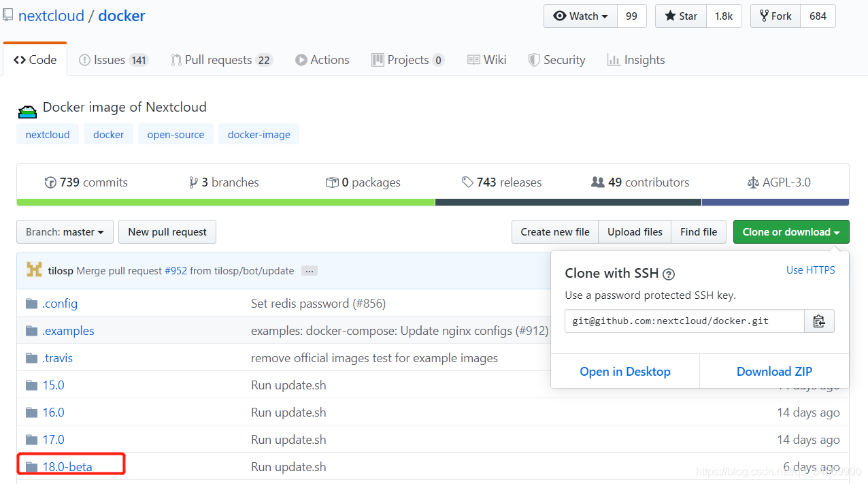
Task: Open the 17.0 folder
Action: pyautogui.click(x=53, y=440)
